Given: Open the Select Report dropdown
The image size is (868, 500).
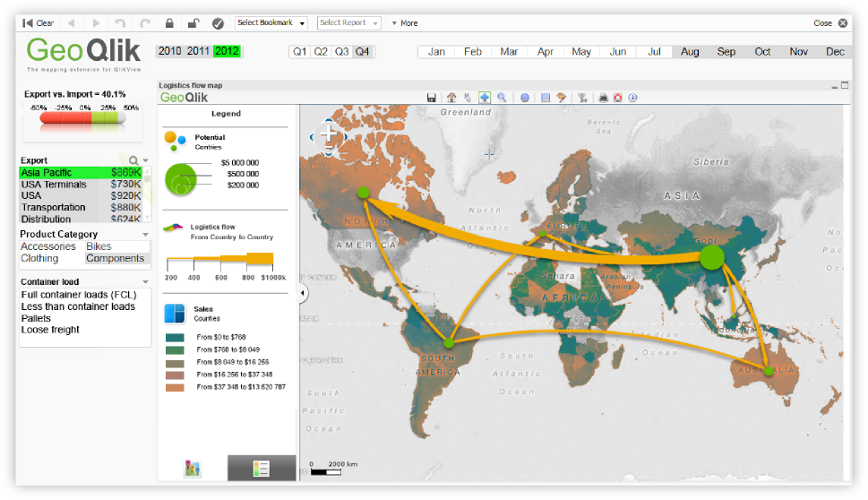Looking at the screenshot, I should 348,22.
